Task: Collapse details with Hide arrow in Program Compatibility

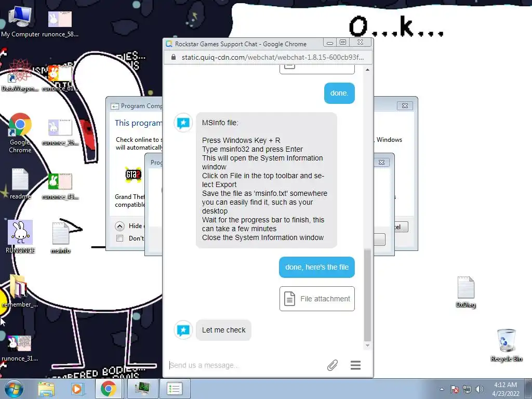Action: pos(120,226)
